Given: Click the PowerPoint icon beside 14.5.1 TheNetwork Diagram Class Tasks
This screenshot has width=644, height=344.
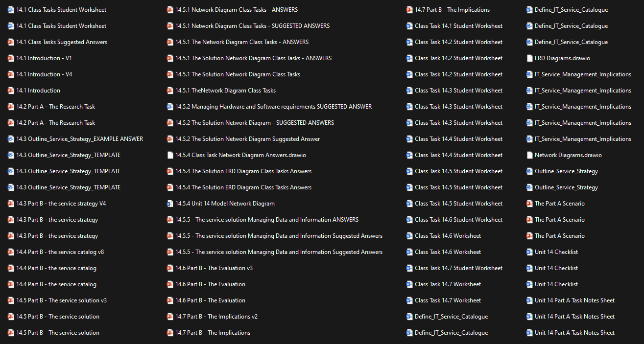Looking at the screenshot, I should [170, 90].
